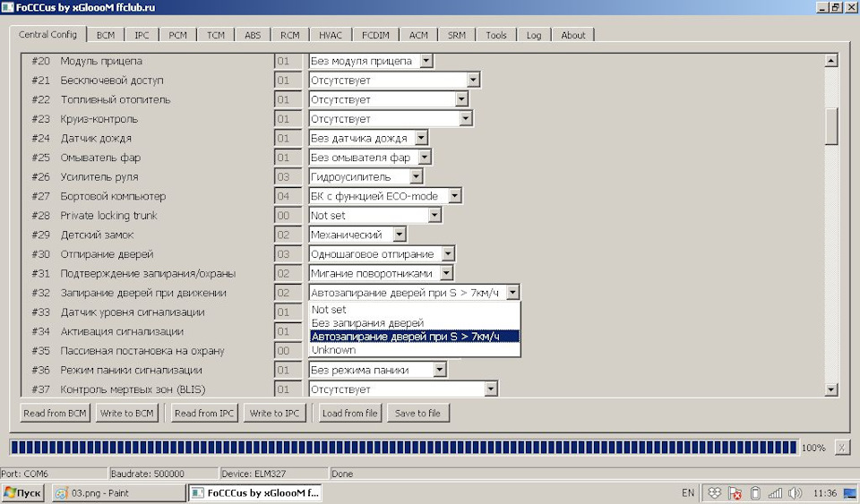This screenshot has height=504, width=860.
Task: Expand dropdown for #27 Бортовой компьютер
Action: point(454,195)
